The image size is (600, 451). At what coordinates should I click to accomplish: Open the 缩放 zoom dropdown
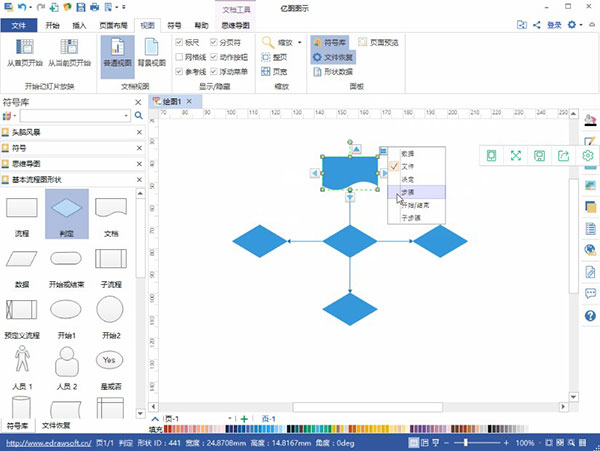[x=283, y=43]
